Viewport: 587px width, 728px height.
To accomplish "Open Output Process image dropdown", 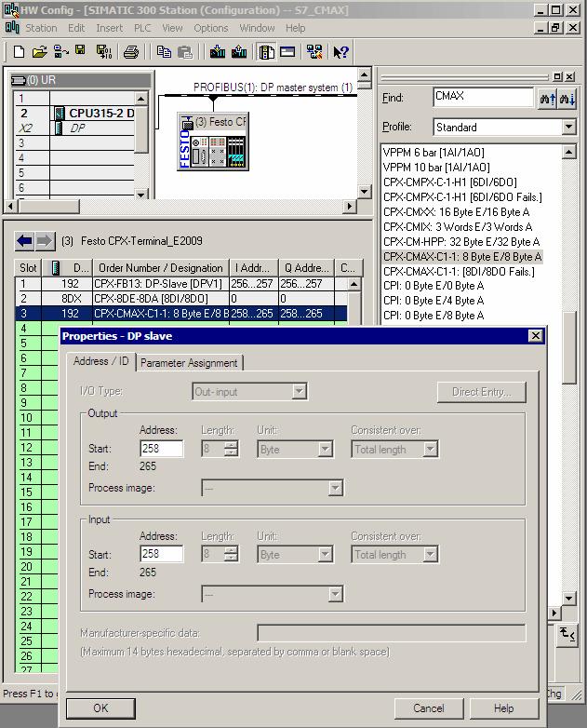I will tap(336, 488).
